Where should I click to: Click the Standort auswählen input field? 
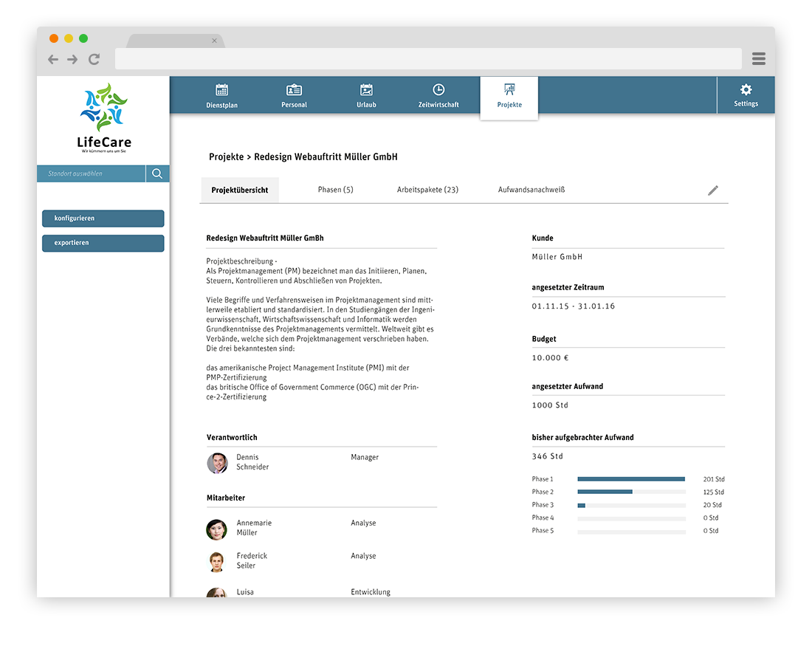91,174
